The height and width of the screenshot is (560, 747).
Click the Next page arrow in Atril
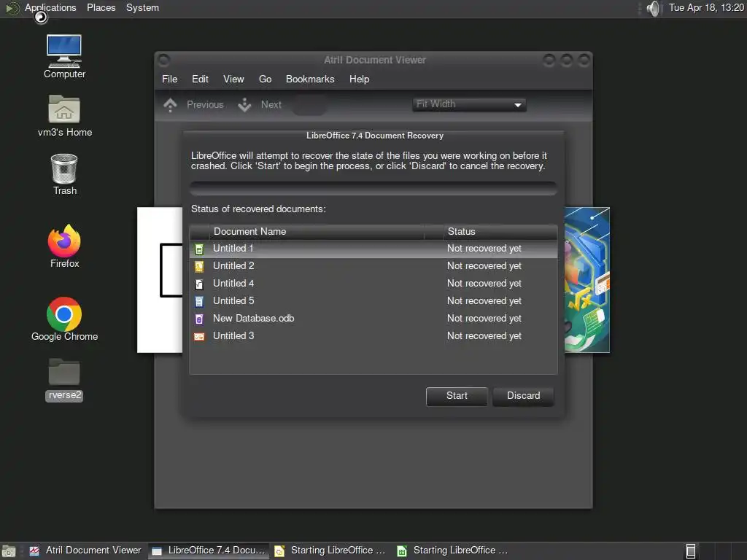[244, 105]
